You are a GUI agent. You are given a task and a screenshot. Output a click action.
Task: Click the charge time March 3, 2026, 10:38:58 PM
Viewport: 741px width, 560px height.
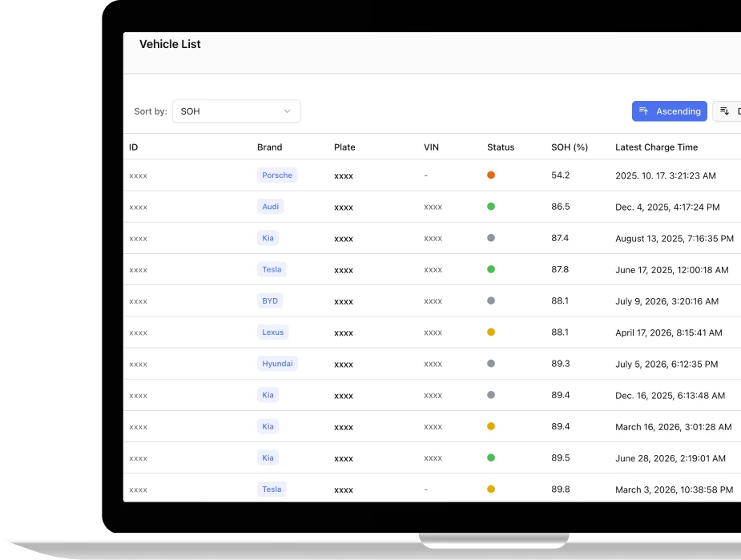click(675, 490)
